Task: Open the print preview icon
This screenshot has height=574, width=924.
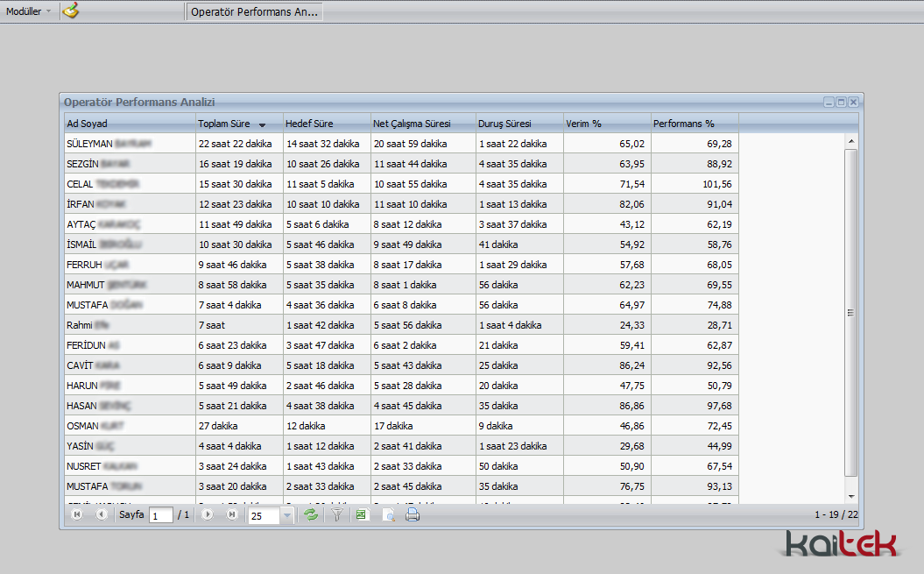Action: [388, 515]
